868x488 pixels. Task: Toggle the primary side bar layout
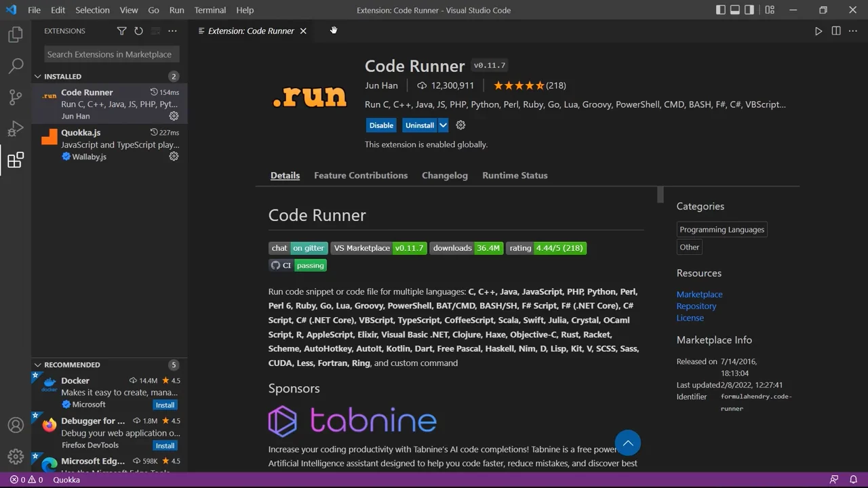(x=720, y=10)
